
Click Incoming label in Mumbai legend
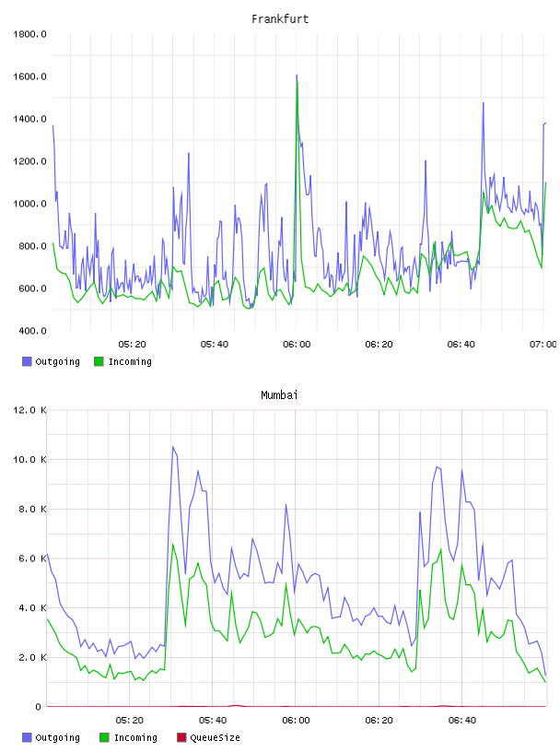[x=135, y=737]
